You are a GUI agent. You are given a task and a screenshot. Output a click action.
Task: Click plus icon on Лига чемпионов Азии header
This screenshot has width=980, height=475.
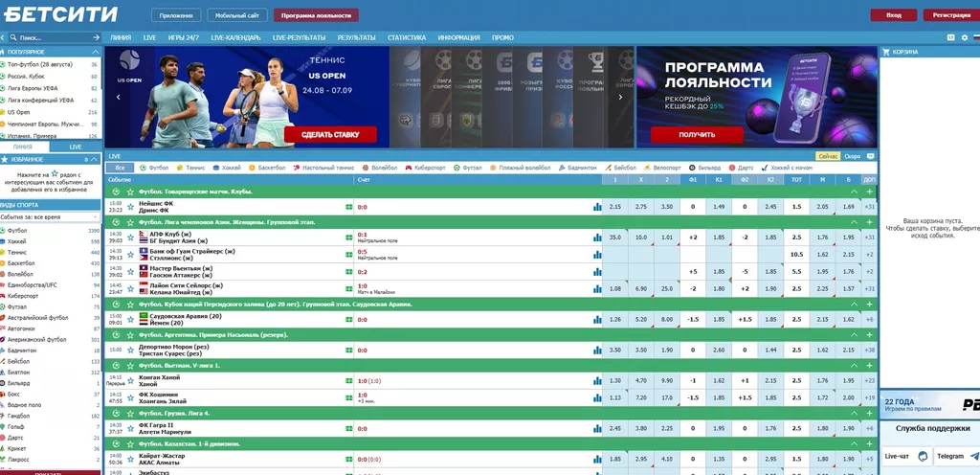click(x=869, y=222)
